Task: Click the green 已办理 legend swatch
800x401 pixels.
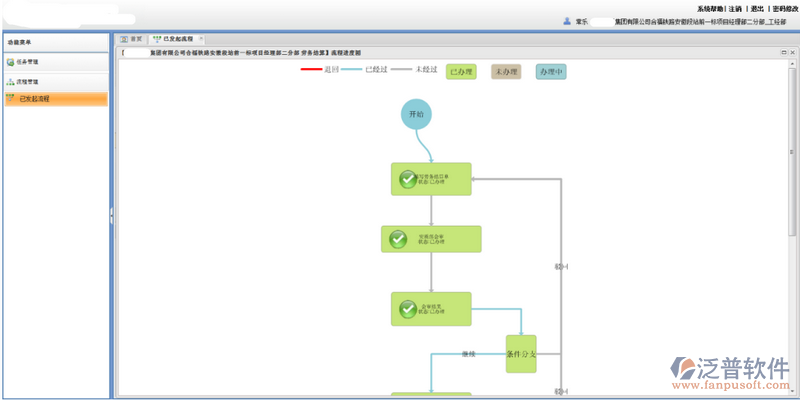Action: [x=461, y=72]
